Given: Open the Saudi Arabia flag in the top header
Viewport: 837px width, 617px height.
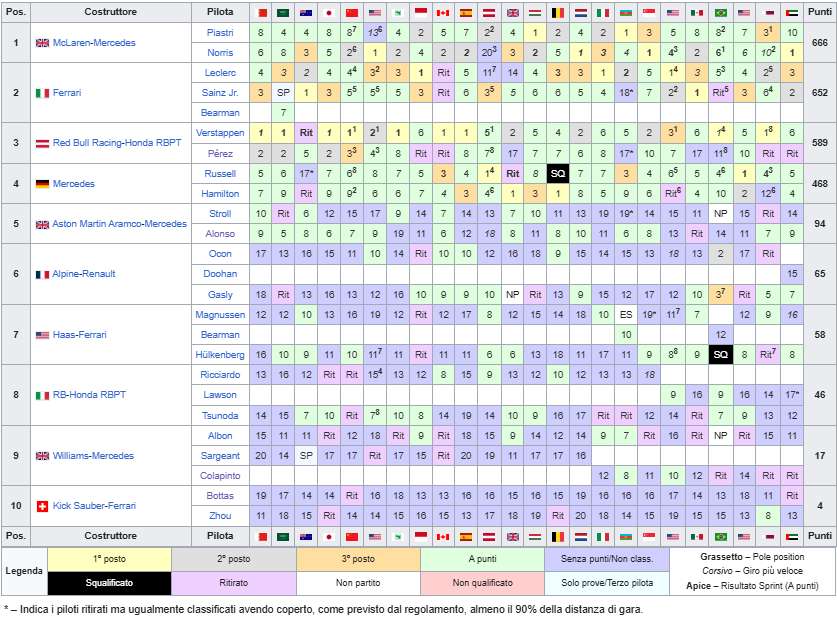Looking at the screenshot, I should point(283,12).
